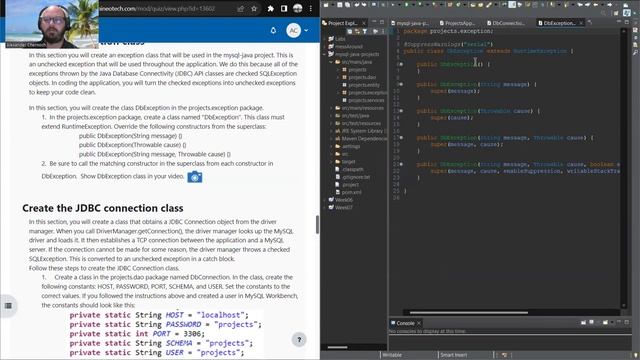Open the user menu dropdown arrow beside AC
Screen dimensions: 640x360
point(306,30)
